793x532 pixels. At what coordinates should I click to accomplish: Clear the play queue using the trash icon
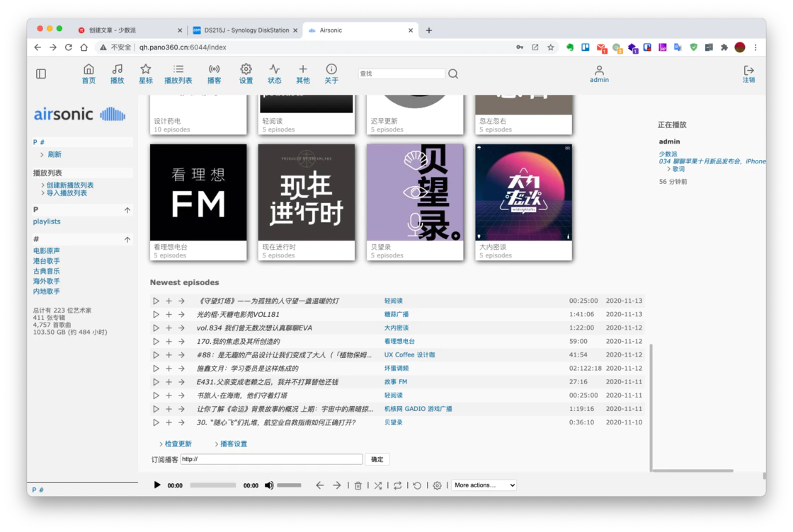click(359, 485)
